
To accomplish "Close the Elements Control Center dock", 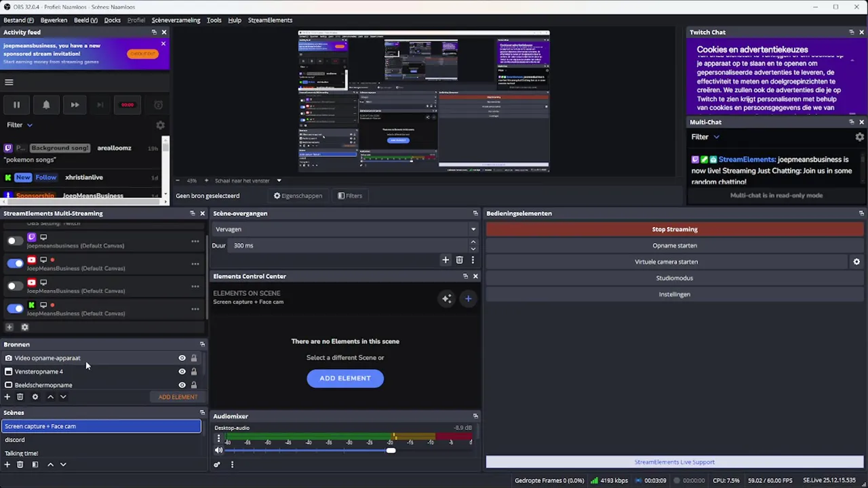I will [475, 277].
